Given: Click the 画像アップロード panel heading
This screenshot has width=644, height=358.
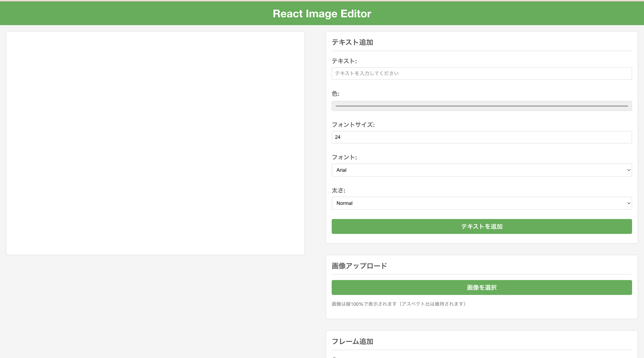Looking at the screenshot, I should pos(359,266).
